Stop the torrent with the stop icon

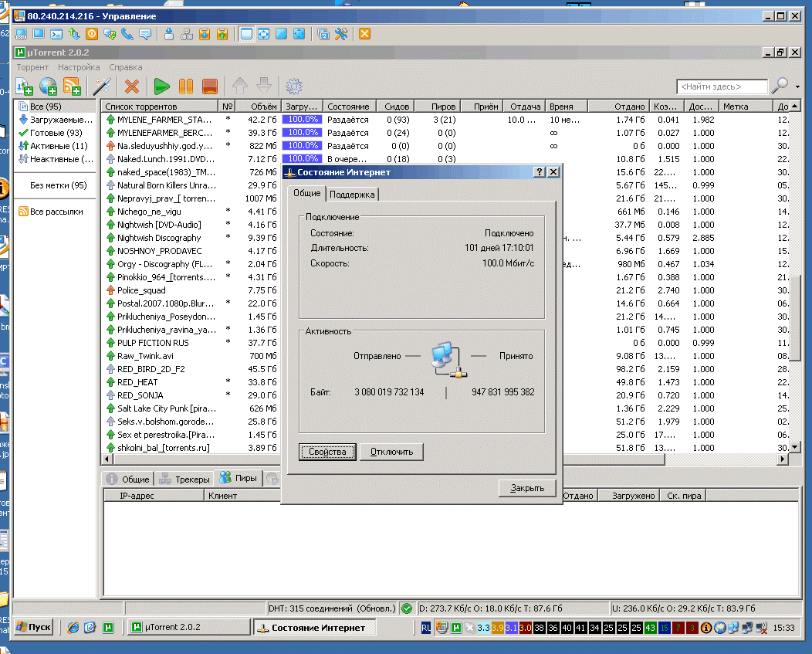(209, 86)
